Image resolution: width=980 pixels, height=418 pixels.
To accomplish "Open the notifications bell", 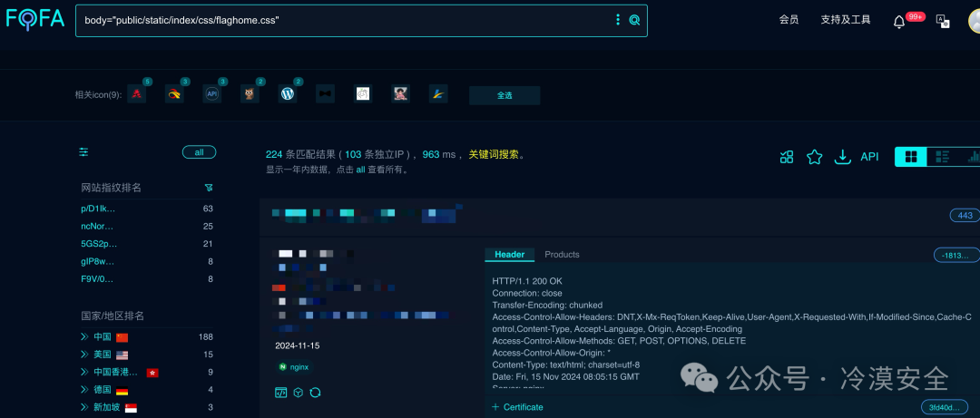I will point(898,22).
